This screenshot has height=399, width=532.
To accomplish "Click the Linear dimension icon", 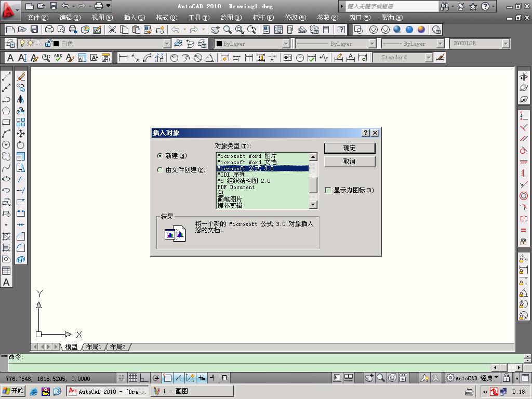I will coord(123,58).
